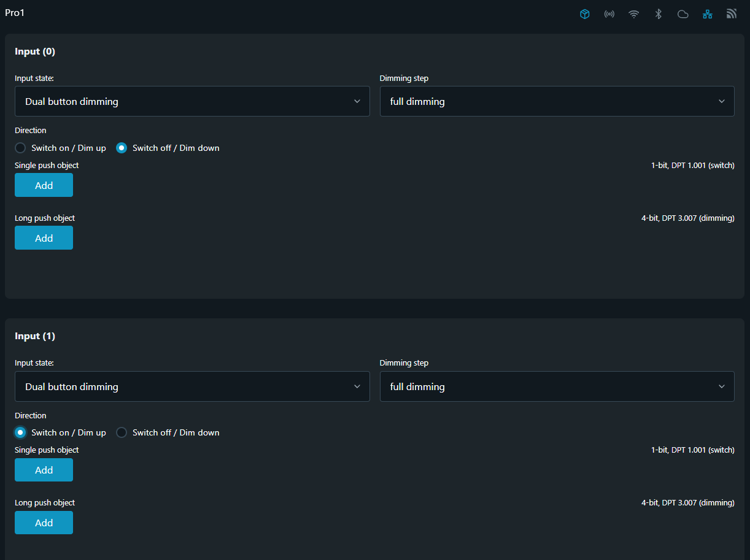
Task: Open Input state dropdown for Input (0)
Action: coord(192,101)
